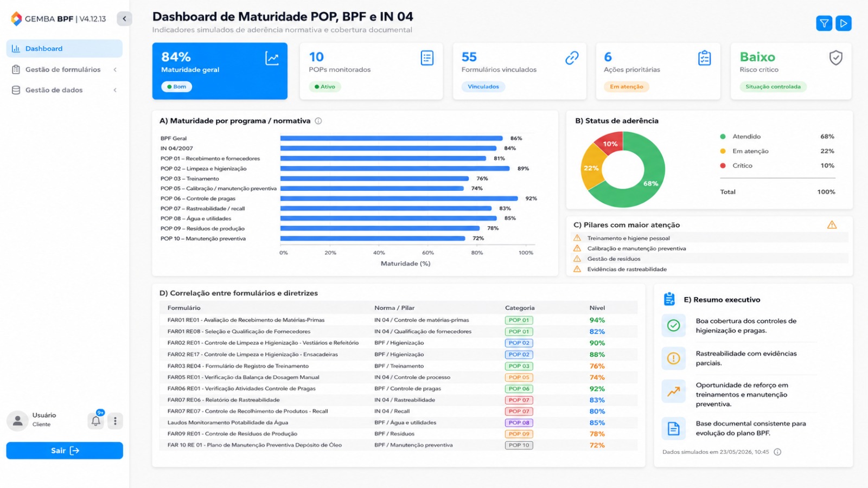Viewport: 868px width, 488px height.
Task: Click Evidências de rastreabilidade pillar row
Action: [x=710, y=269]
